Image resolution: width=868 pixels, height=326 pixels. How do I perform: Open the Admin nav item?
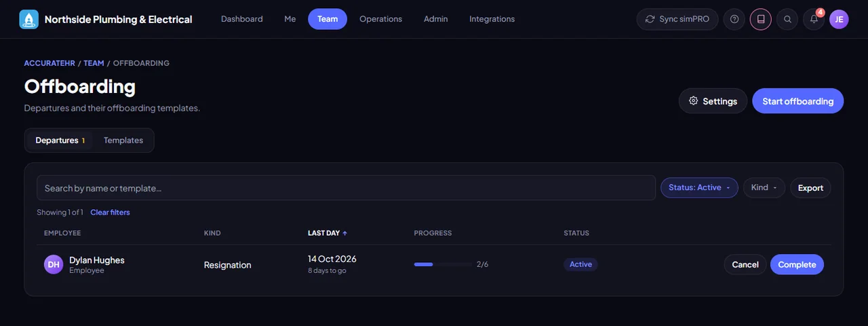pos(435,19)
